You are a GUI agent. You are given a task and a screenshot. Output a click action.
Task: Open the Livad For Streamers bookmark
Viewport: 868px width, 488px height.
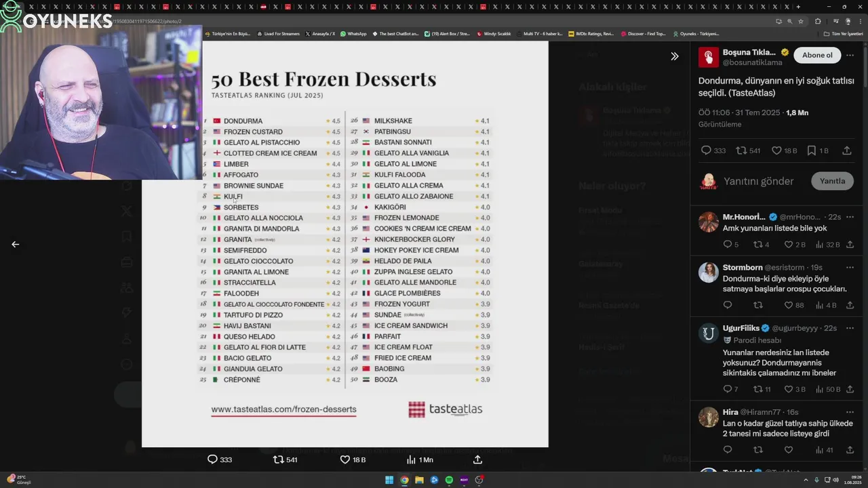pos(279,33)
